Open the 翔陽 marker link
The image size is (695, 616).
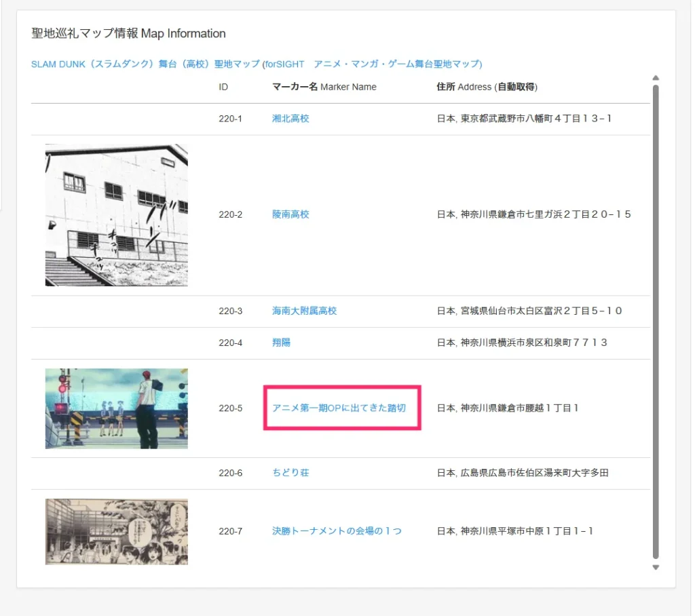point(281,343)
